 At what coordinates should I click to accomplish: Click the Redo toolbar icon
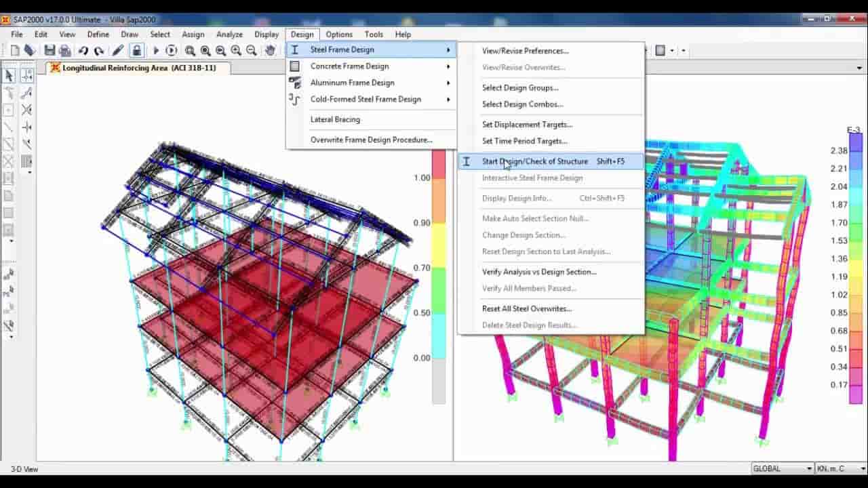point(99,49)
